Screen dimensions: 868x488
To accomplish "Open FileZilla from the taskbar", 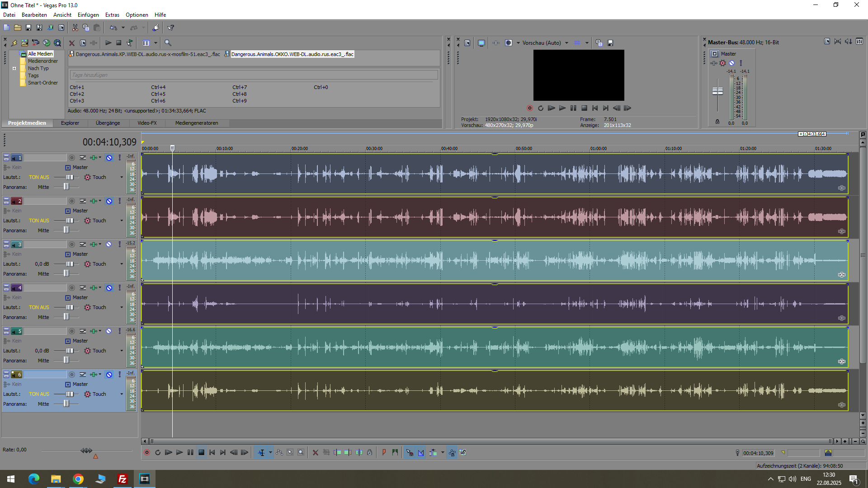I will point(122,479).
